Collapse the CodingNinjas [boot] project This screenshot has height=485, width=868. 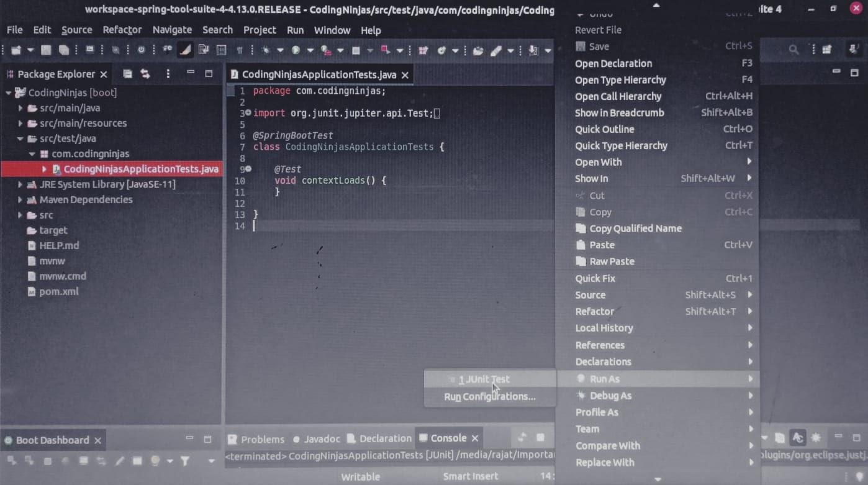(x=9, y=93)
